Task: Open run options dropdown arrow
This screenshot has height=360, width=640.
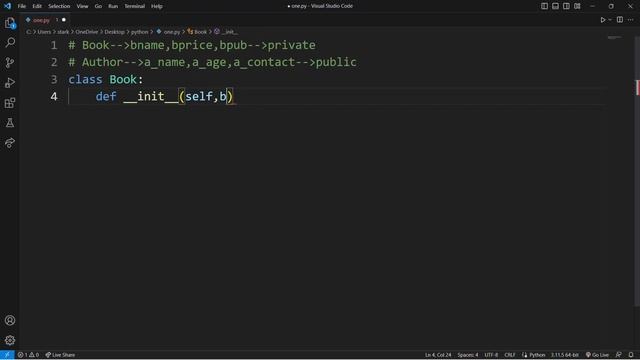Action: click(610, 20)
